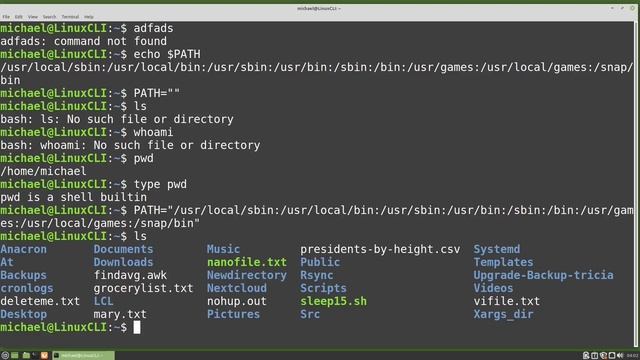
Task: Click the 'grocerylist.txt' file name
Action: pos(143,289)
